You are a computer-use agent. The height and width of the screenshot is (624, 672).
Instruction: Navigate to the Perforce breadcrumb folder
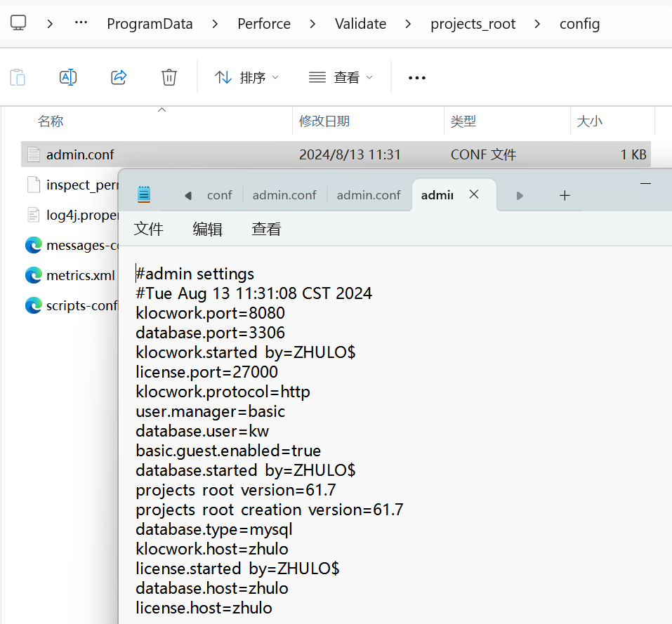tap(264, 24)
